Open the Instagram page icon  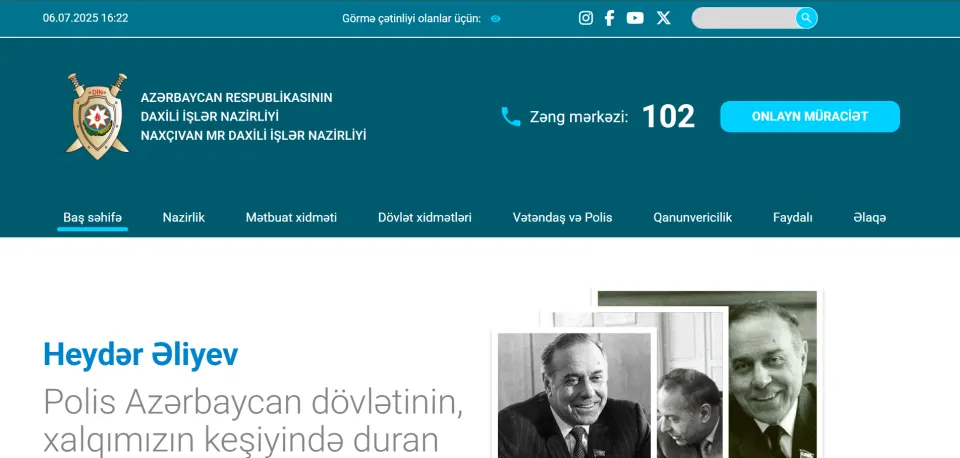[585, 18]
